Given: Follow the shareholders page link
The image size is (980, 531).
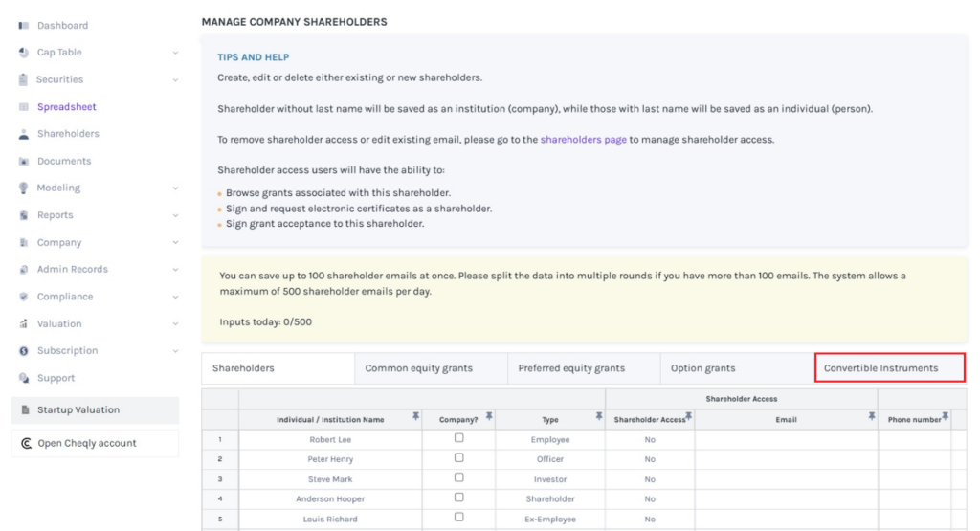Looking at the screenshot, I should click(x=583, y=140).
